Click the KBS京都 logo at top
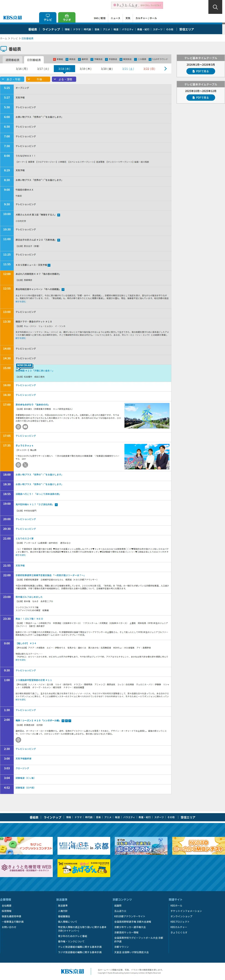Image resolution: width=225 pixels, height=980 pixels. coord(12,17)
